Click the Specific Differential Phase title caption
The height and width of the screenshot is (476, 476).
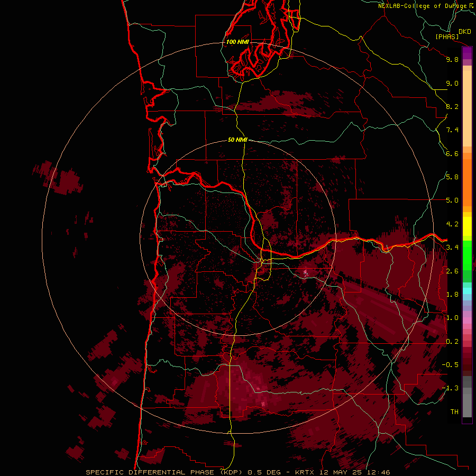coord(237,472)
